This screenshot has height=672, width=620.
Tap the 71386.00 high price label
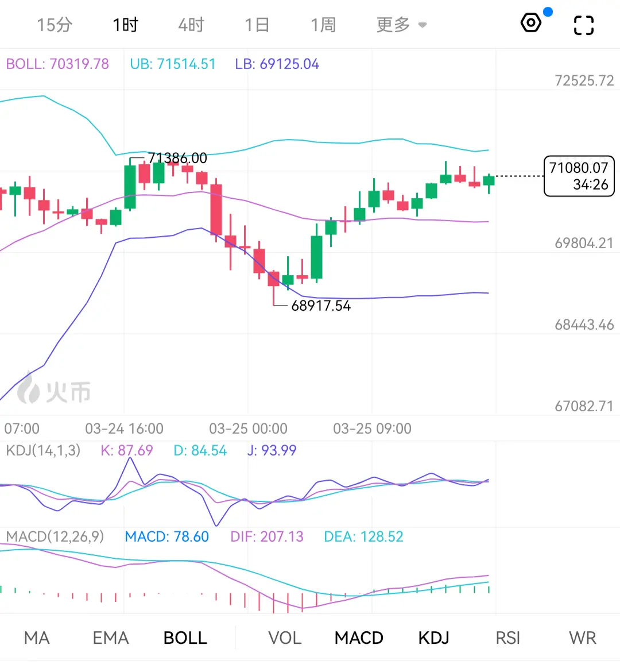(x=177, y=158)
